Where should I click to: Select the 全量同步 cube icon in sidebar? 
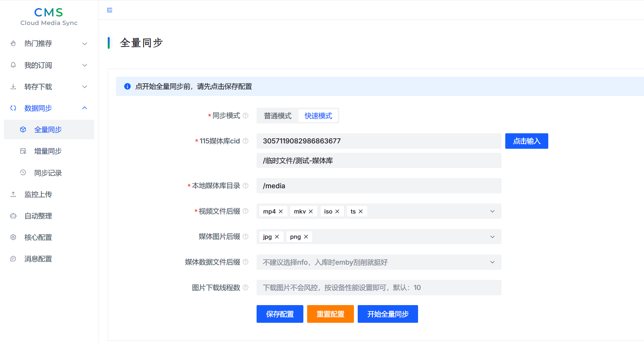pyautogui.click(x=23, y=129)
